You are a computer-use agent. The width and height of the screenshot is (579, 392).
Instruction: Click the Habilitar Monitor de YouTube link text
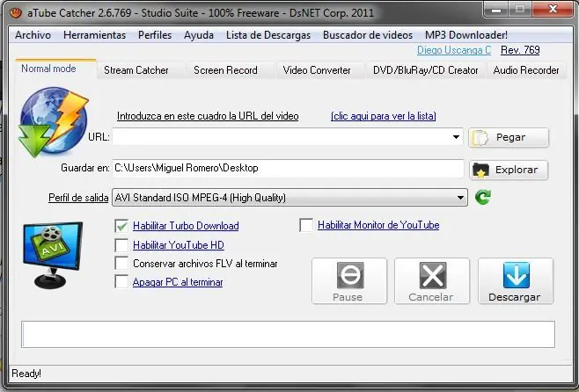click(378, 225)
